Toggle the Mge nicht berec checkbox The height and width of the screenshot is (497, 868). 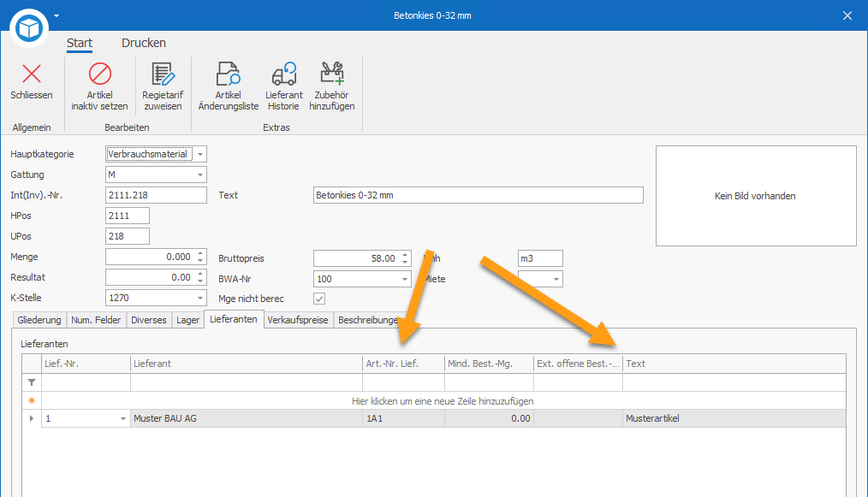click(x=319, y=299)
